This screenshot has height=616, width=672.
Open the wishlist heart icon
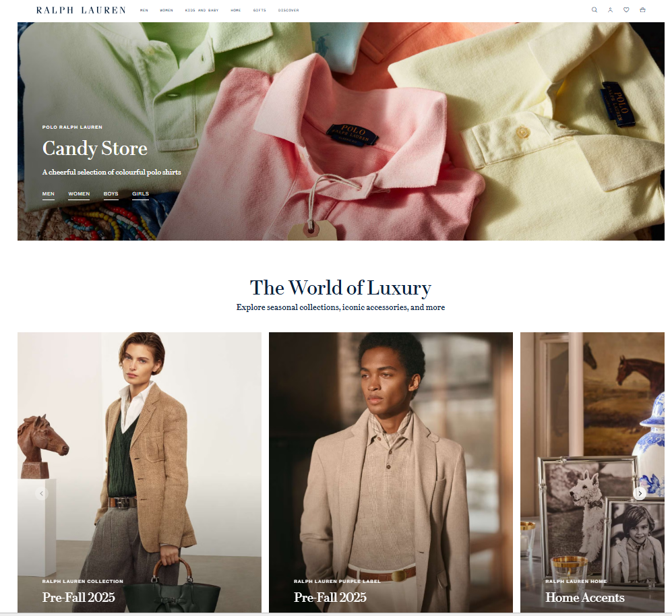tap(626, 10)
